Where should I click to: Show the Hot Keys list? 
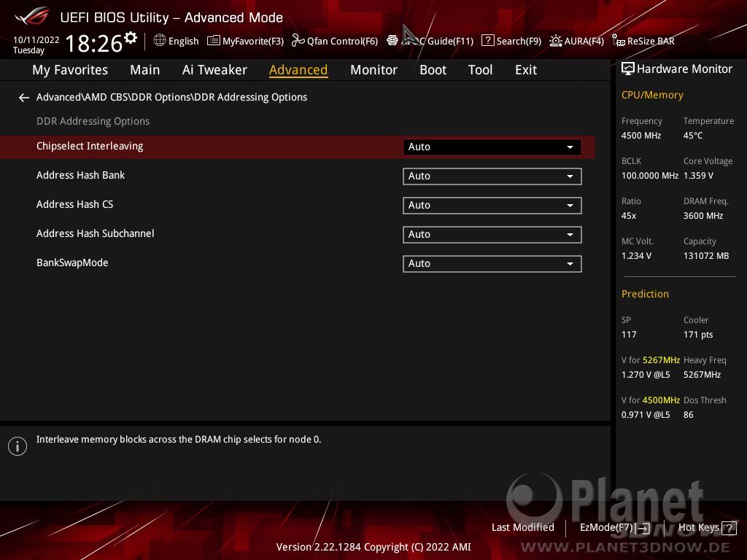(707, 528)
